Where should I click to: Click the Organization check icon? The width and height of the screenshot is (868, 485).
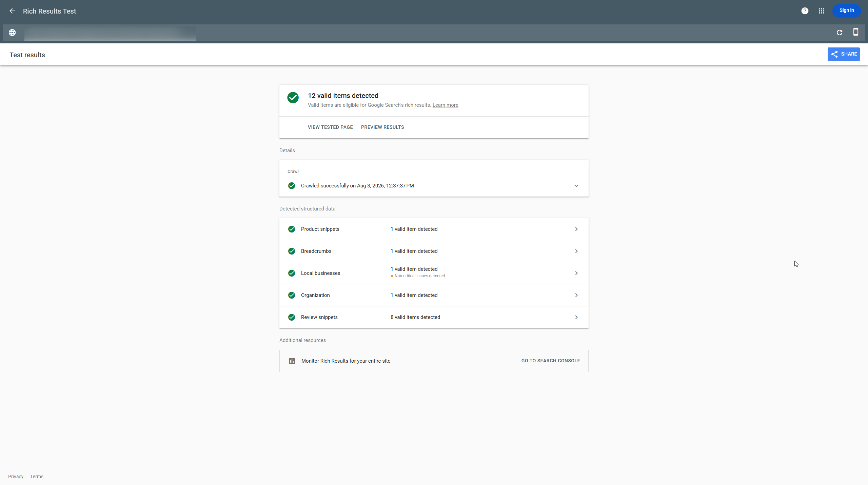pos(292,295)
